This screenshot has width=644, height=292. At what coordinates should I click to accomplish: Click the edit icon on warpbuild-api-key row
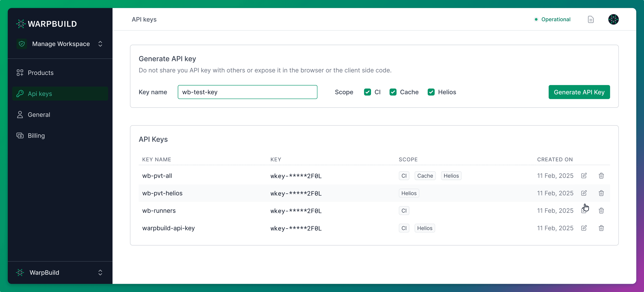[584, 228]
